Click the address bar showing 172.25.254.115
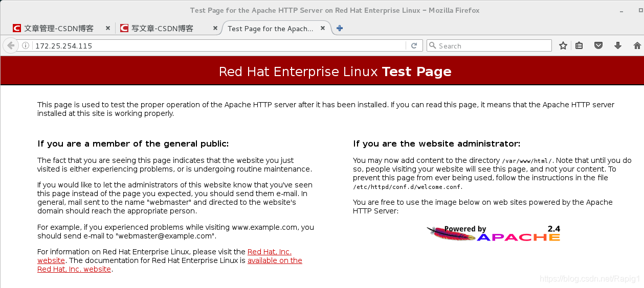The width and height of the screenshot is (644, 288). click(219, 46)
